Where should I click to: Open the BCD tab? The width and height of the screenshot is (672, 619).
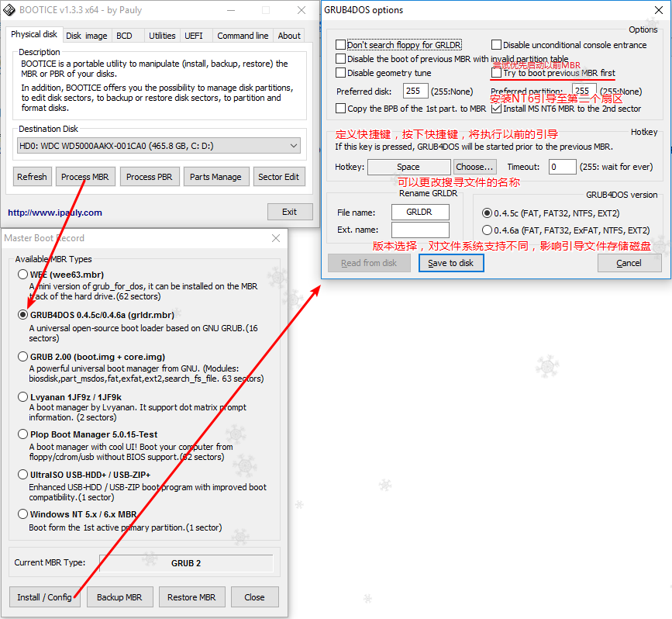(124, 36)
